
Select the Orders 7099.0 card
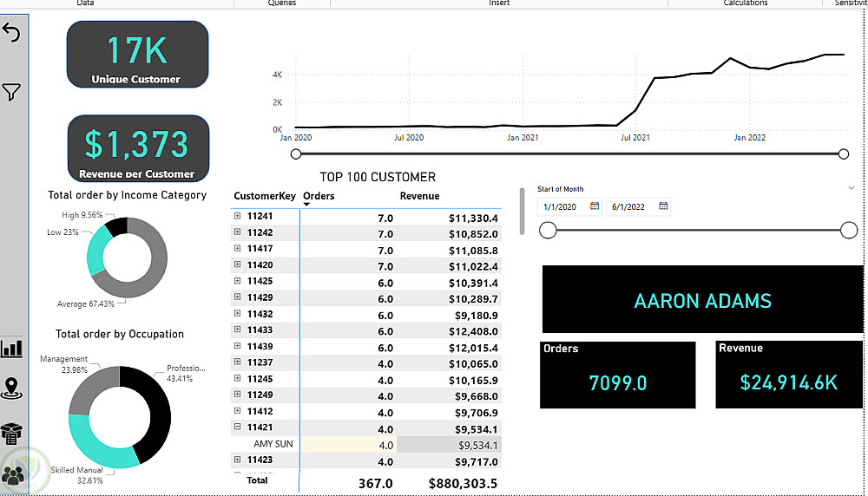[x=618, y=375]
